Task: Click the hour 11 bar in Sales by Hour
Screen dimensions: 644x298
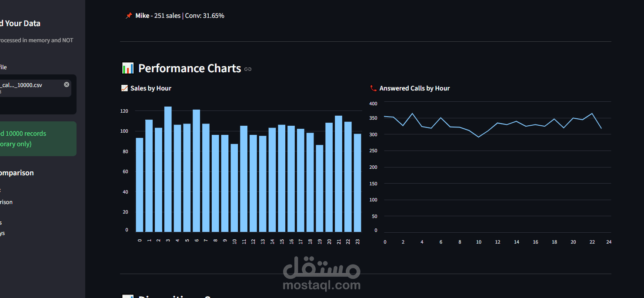Action: 244,179
